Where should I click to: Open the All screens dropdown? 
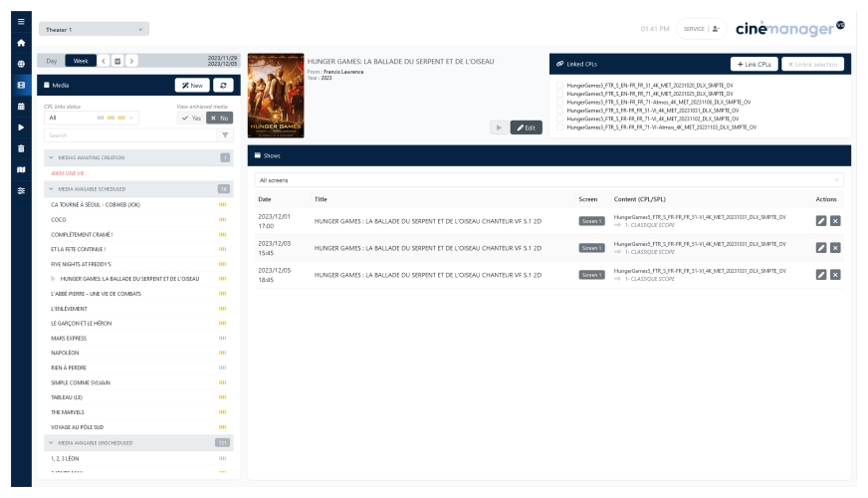(548, 180)
